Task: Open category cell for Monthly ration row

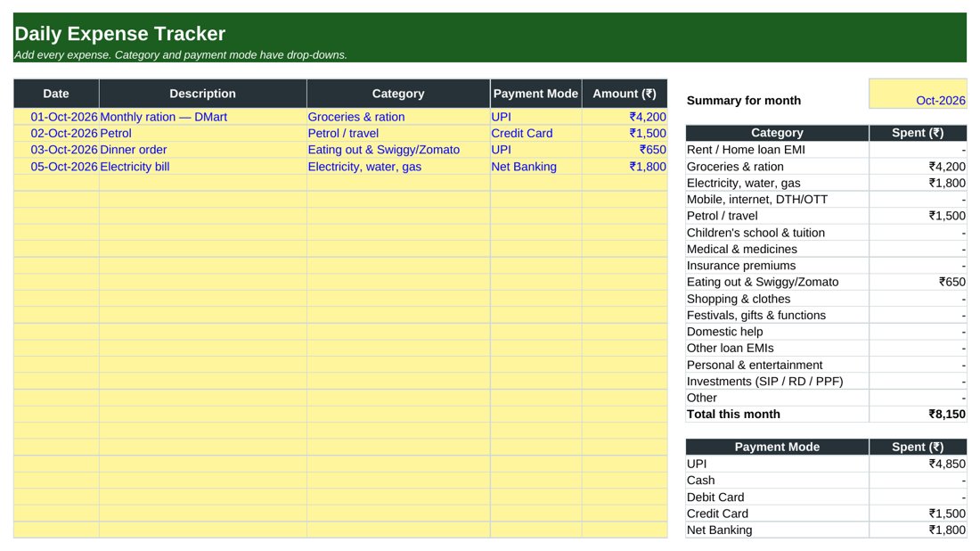Action: 398,117
